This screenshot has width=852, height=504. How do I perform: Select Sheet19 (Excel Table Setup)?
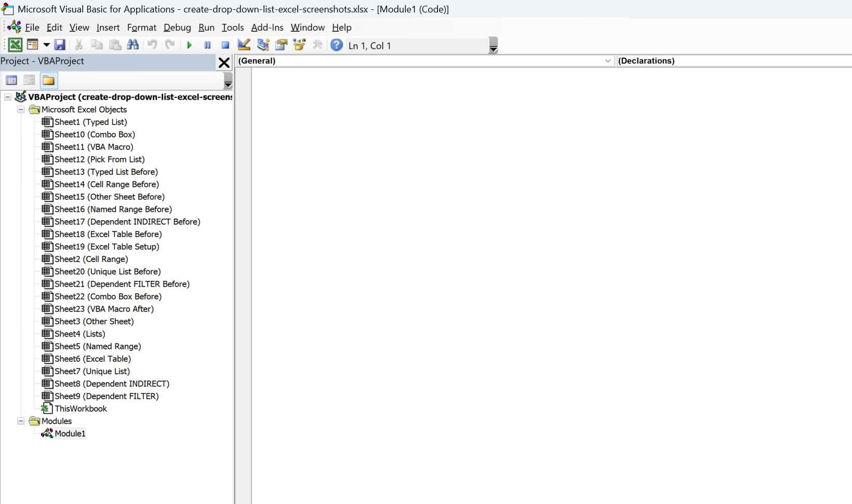[x=101, y=247]
